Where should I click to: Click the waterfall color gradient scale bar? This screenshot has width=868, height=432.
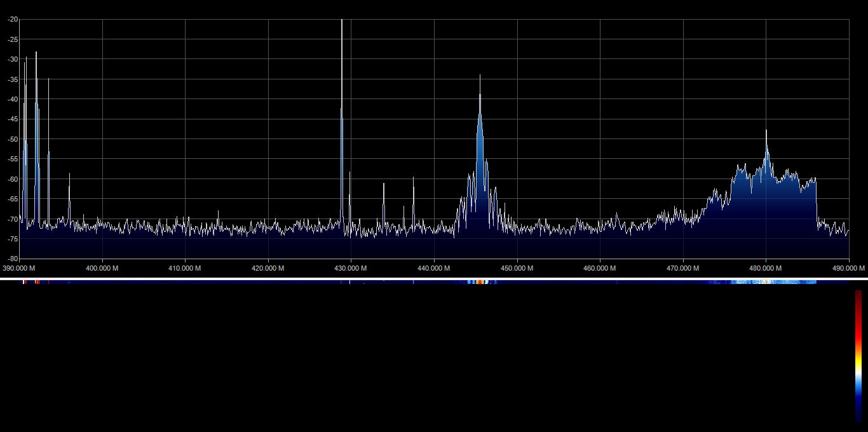[858, 356]
